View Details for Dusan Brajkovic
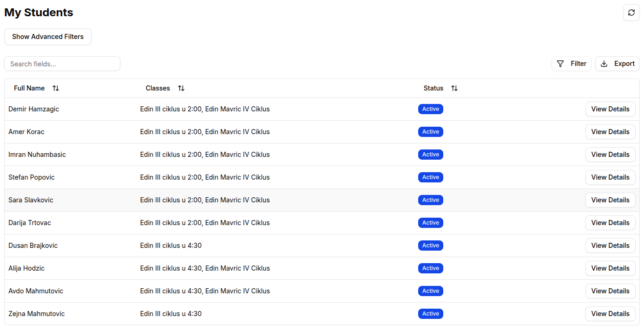The image size is (644, 330). pos(610,246)
